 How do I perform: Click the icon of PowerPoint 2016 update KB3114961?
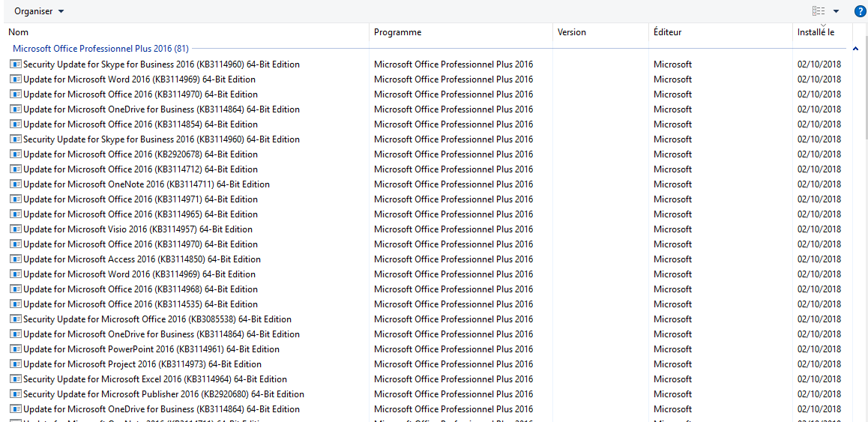16,349
